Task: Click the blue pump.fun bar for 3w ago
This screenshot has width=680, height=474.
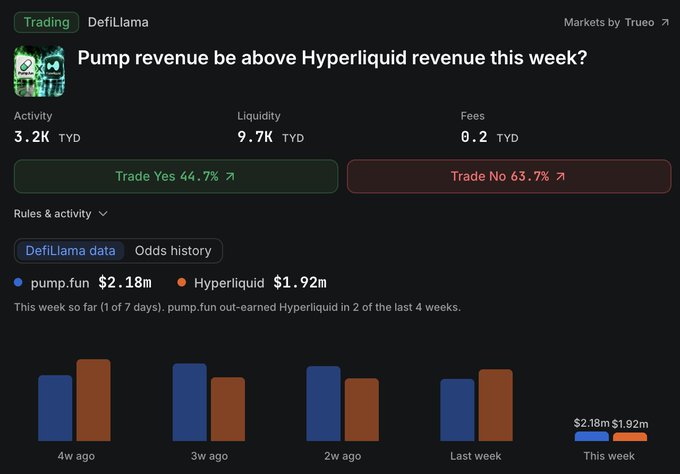Action: (x=190, y=402)
